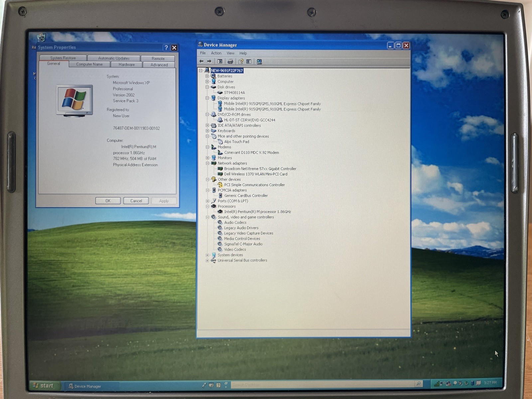Click the desktop search input field

(322, 384)
